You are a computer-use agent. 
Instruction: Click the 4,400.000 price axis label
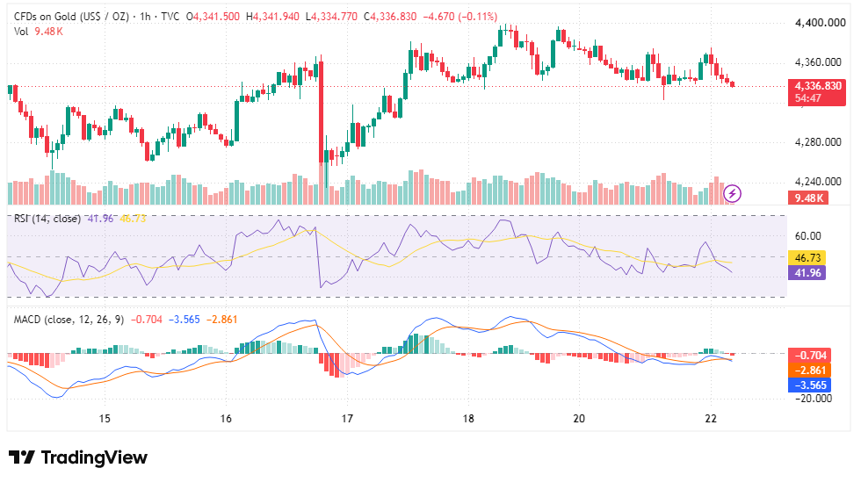(x=820, y=23)
